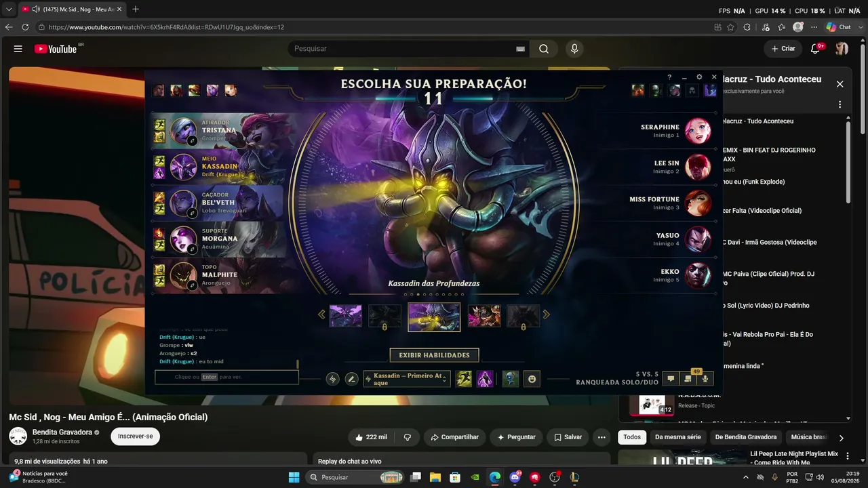Open Windows Start menu
The height and width of the screenshot is (488, 868).
point(294,477)
